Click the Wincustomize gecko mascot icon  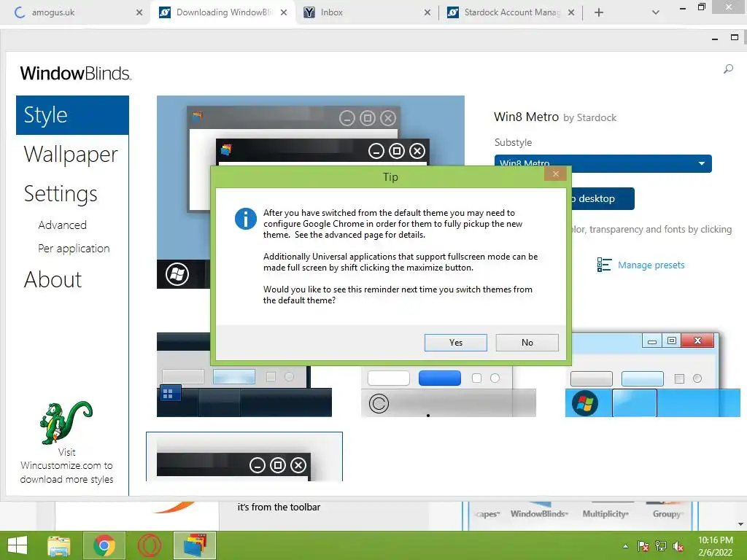coord(65,422)
